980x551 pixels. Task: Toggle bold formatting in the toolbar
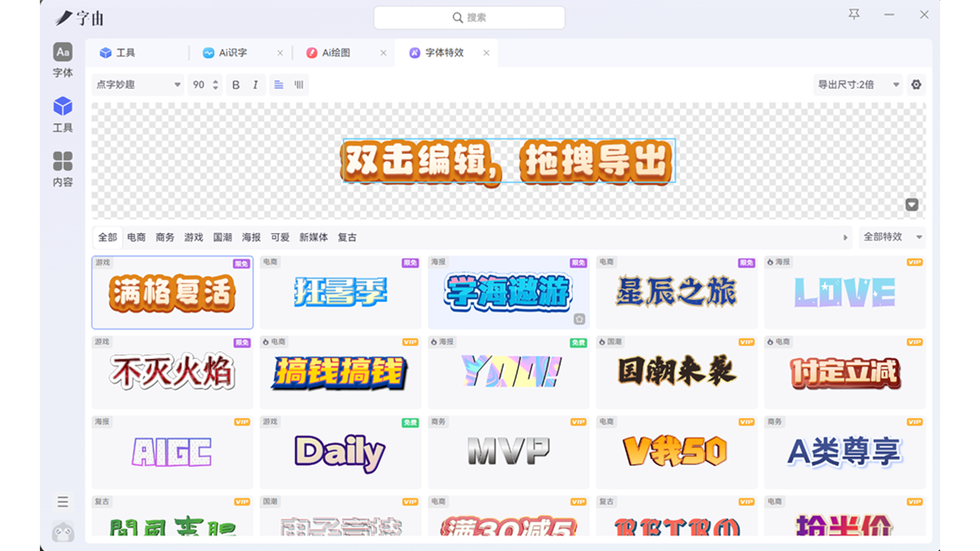pyautogui.click(x=235, y=85)
